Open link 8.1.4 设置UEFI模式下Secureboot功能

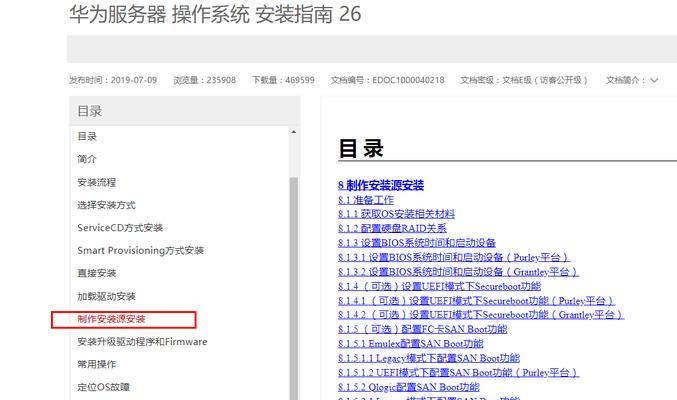pyautogui.click(x=439, y=286)
